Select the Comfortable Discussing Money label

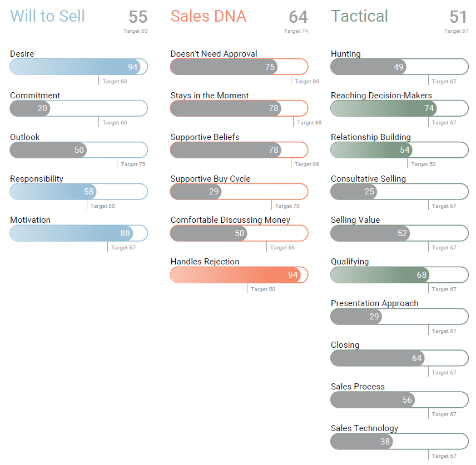[230, 220]
